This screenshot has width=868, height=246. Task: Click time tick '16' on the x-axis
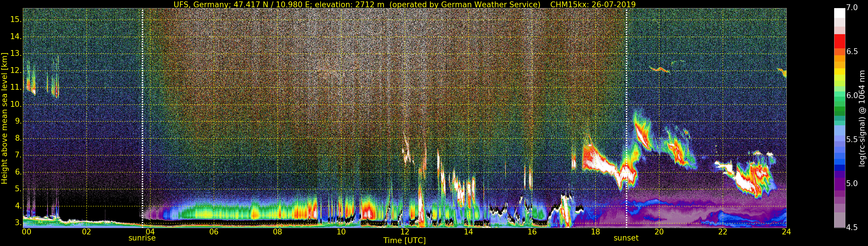[x=532, y=232]
